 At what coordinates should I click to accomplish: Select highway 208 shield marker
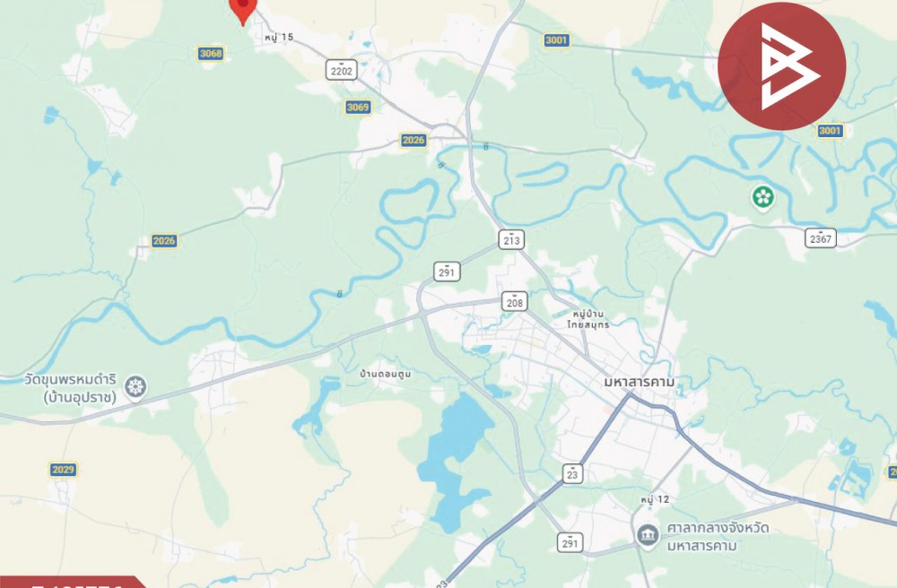(x=514, y=302)
